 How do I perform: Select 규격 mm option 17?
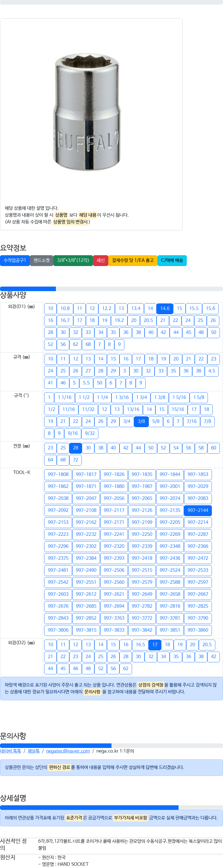click(138, 359)
